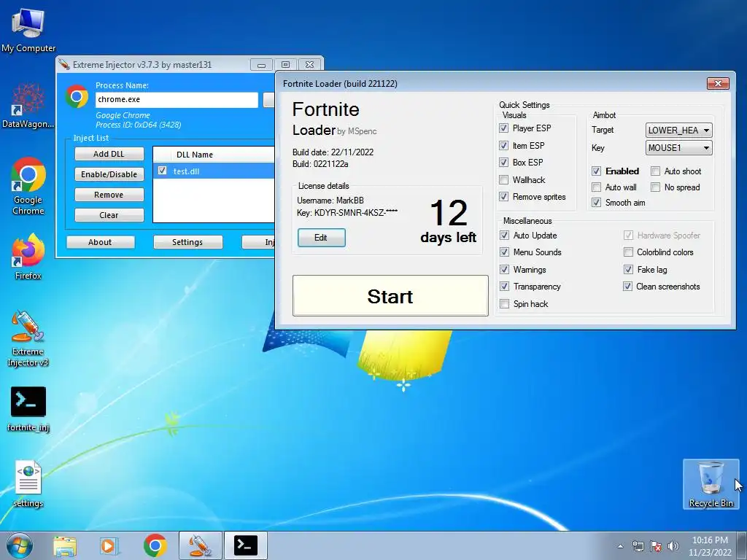This screenshot has width=747, height=560.
Task: Click Remove in Extreme Injector
Action: (109, 195)
